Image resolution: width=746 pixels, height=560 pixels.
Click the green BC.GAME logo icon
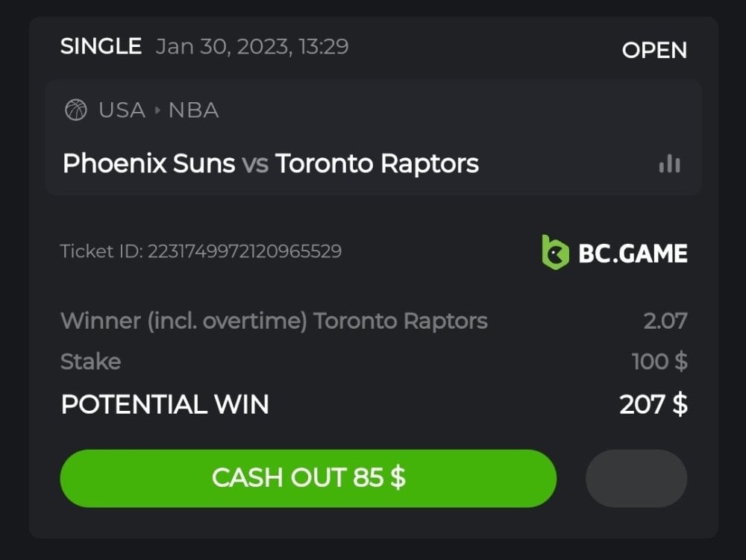point(555,252)
